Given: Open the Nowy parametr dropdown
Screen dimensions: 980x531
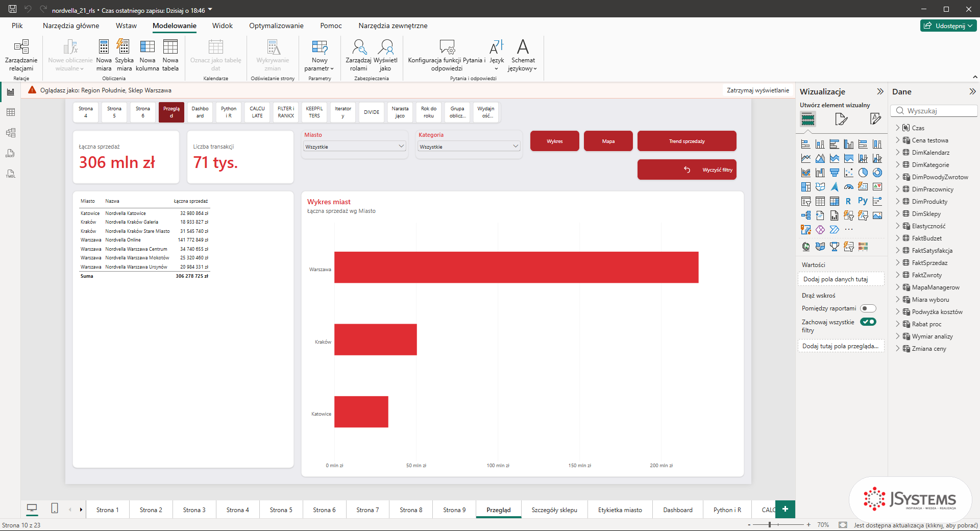Looking at the screenshot, I should tap(320, 55).
